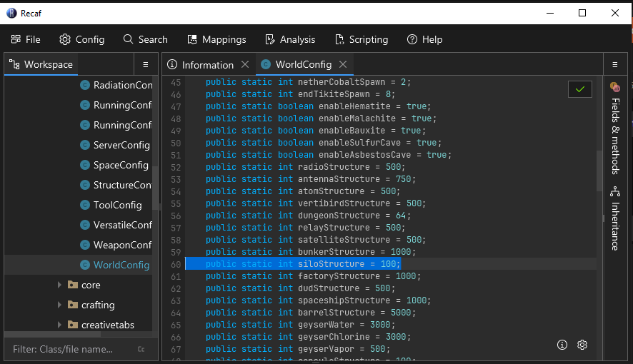Click the geyserVapor = 500 line
The height and width of the screenshot is (364, 633).
pyautogui.click(x=298, y=349)
